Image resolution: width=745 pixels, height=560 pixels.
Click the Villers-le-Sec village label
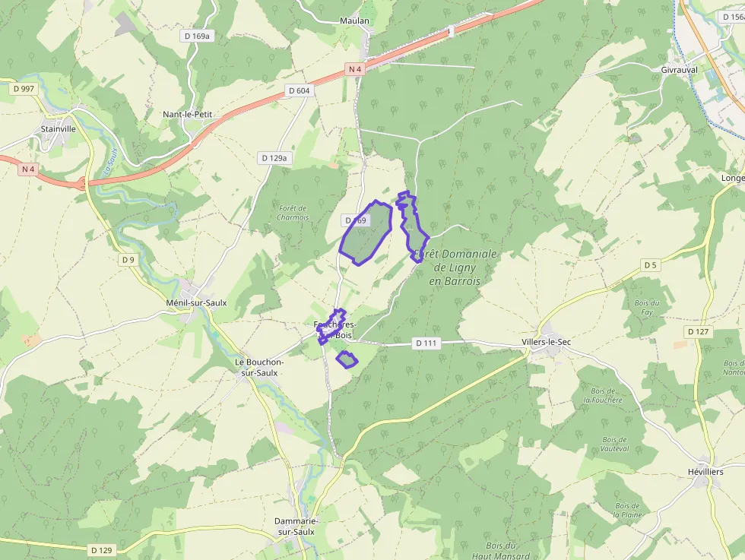click(546, 342)
